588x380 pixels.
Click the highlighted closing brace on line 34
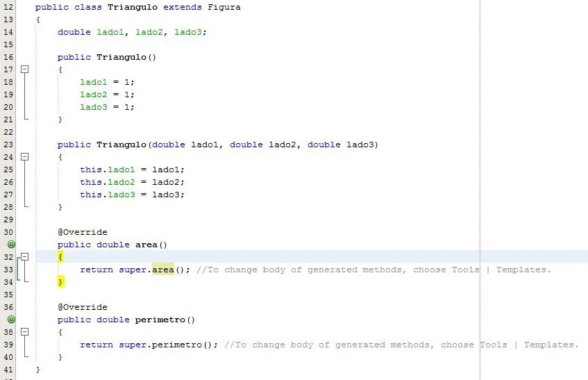click(61, 282)
